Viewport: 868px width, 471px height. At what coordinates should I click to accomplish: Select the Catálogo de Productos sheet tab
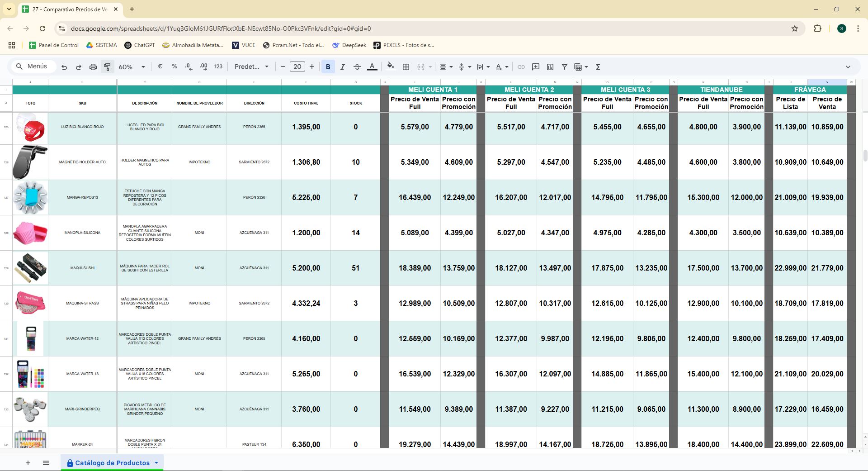point(112,463)
